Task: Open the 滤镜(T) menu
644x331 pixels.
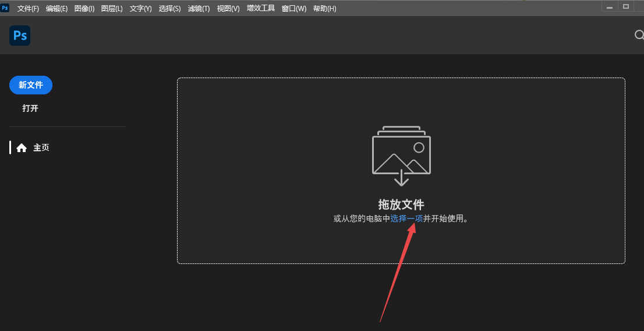Action: pyautogui.click(x=199, y=9)
